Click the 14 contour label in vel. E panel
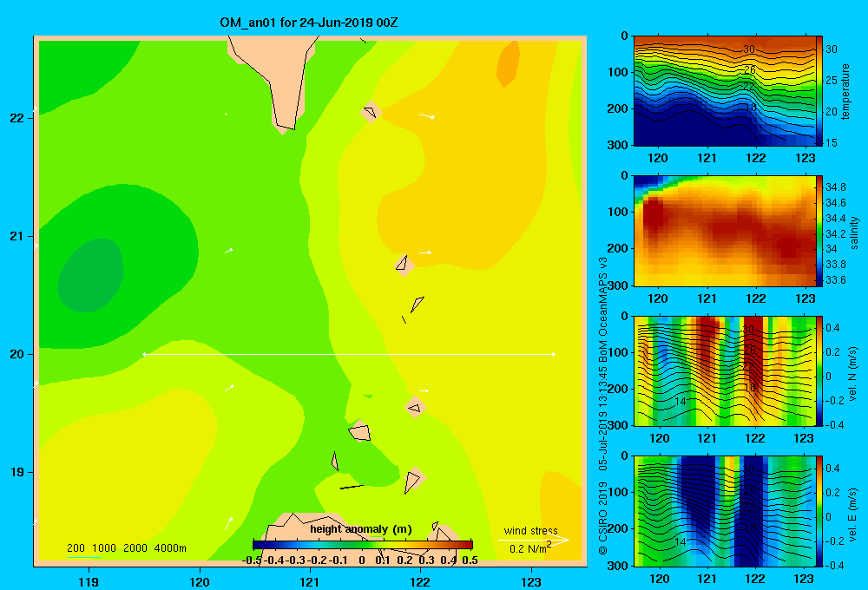The height and width of the screenshot is (590, 868). click(x=681, y=542)
